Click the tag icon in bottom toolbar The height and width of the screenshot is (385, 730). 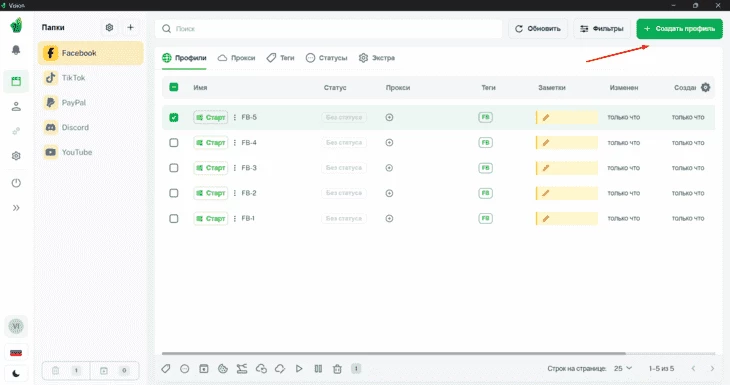[166, 369]
